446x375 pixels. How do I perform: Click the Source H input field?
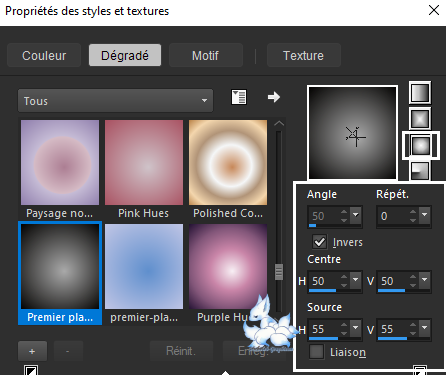tap(324, 329)
